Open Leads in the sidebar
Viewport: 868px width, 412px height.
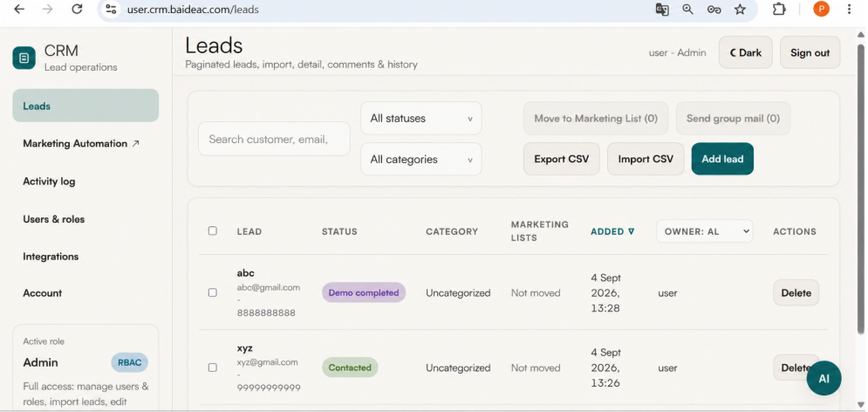click(x=85, y=106)
